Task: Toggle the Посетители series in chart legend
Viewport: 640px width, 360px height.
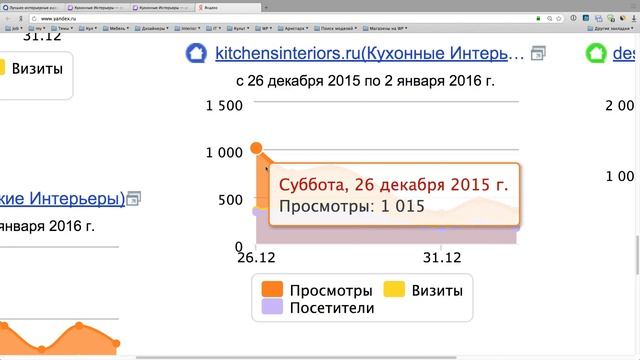Action: (x=318, y=308)
